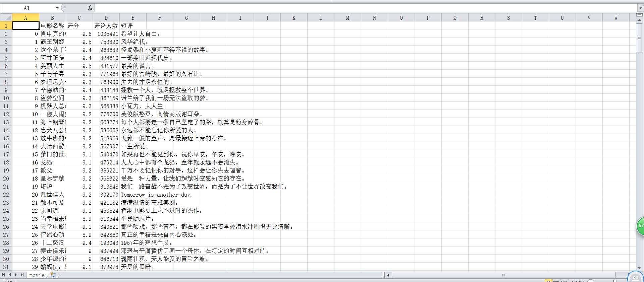Select index cell with value 29
Viewport: 644px width, 282px height.
(x=26, y=267)
